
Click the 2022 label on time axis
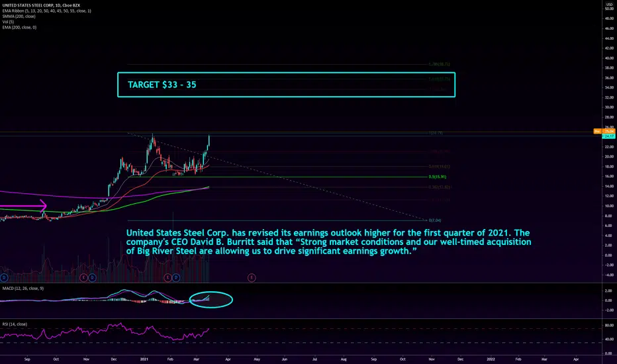point(491,359)
